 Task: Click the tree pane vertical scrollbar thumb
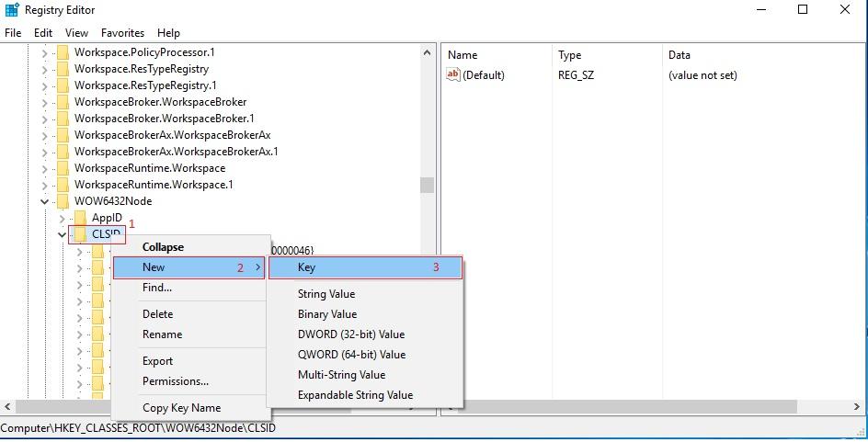(x=427, y=185)
